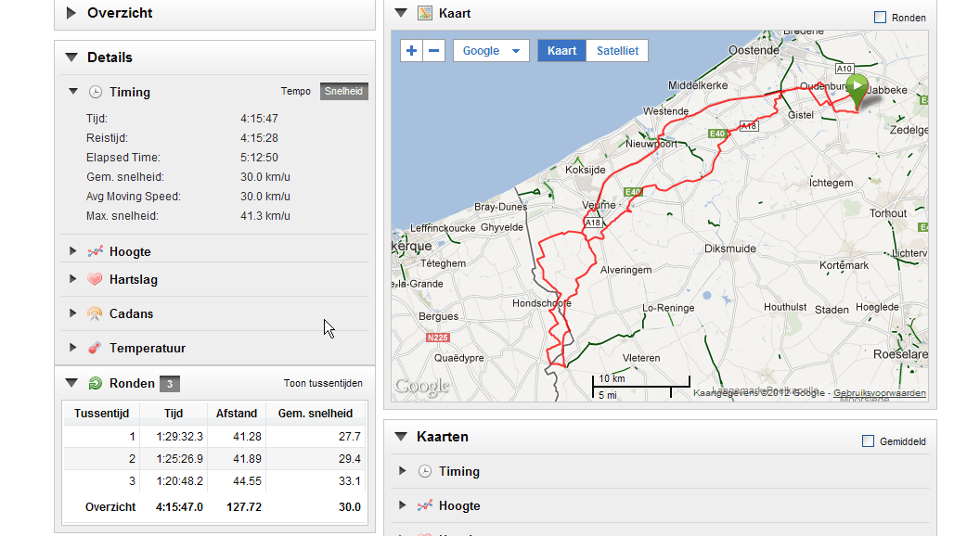The image size is (980, 536).
Task: Open the Google map provider dropdown
Action: click(x=491, y=51)
